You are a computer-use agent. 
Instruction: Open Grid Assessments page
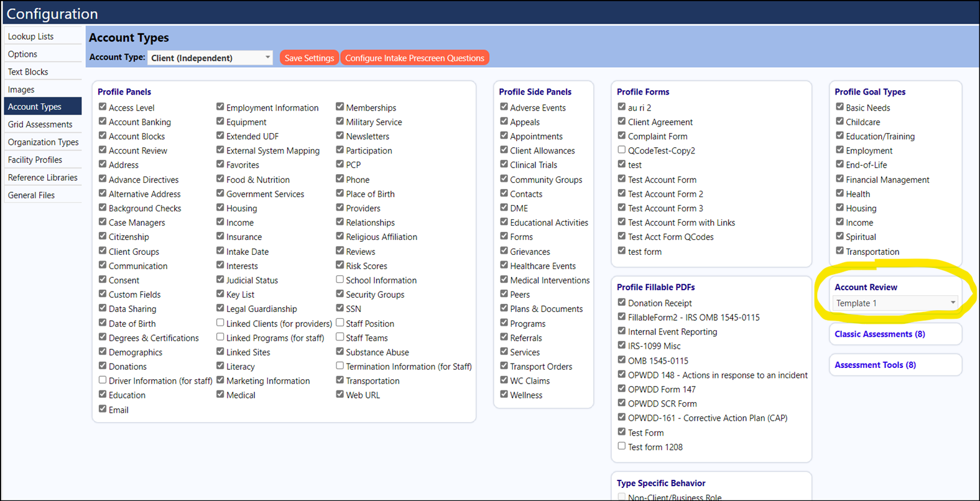43,124
